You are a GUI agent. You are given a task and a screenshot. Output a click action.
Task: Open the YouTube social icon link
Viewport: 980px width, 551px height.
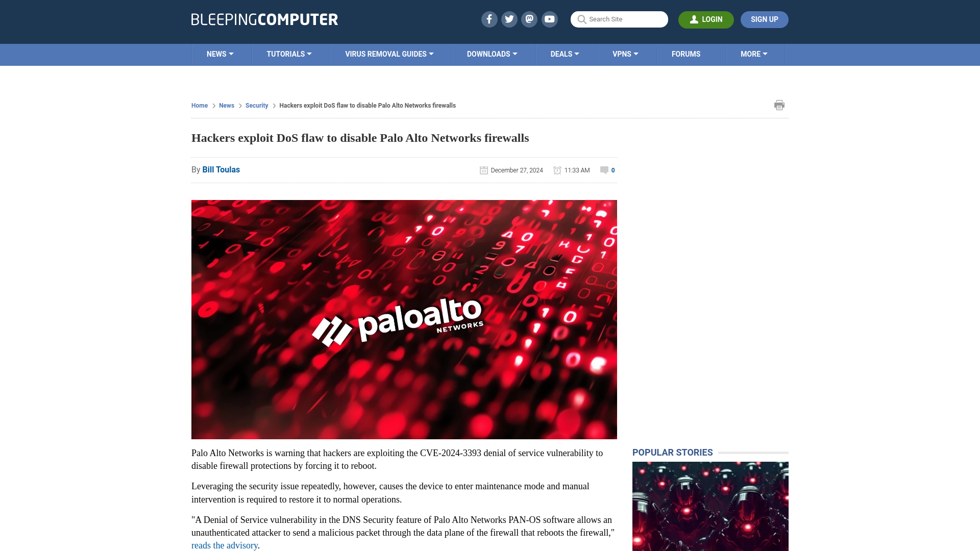point(550,19)
